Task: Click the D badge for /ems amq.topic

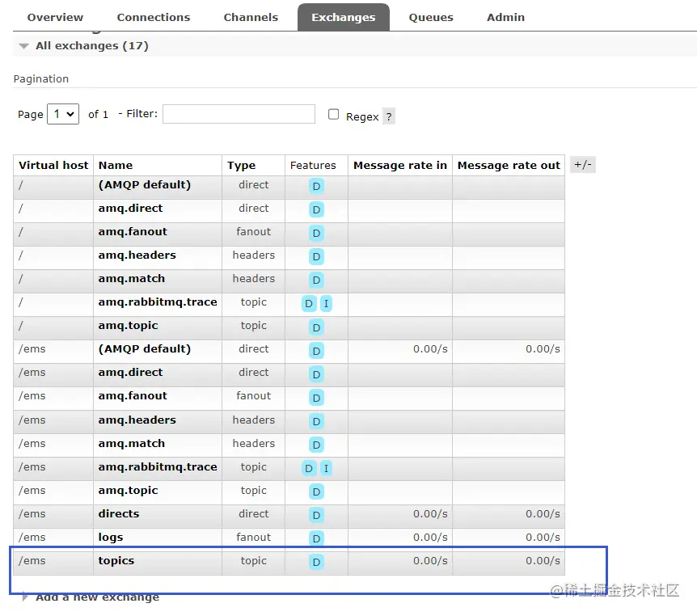Action: [x=316, y=492]
